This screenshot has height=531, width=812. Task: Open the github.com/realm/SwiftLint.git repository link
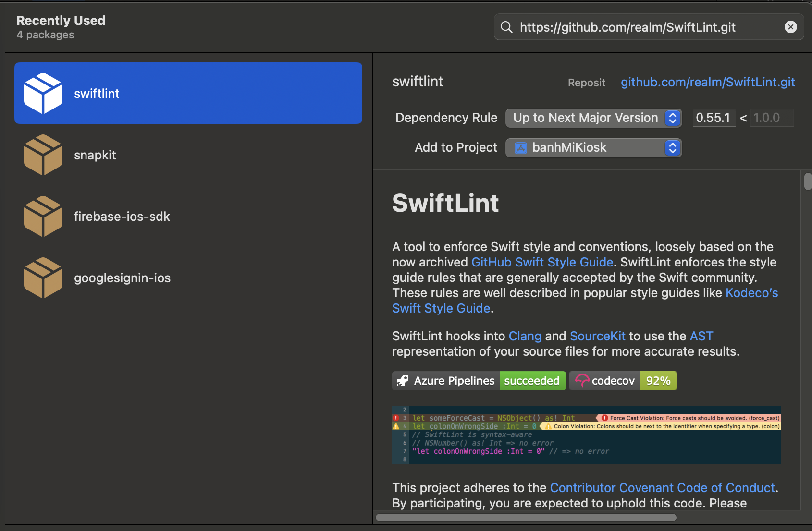point(708,82)
